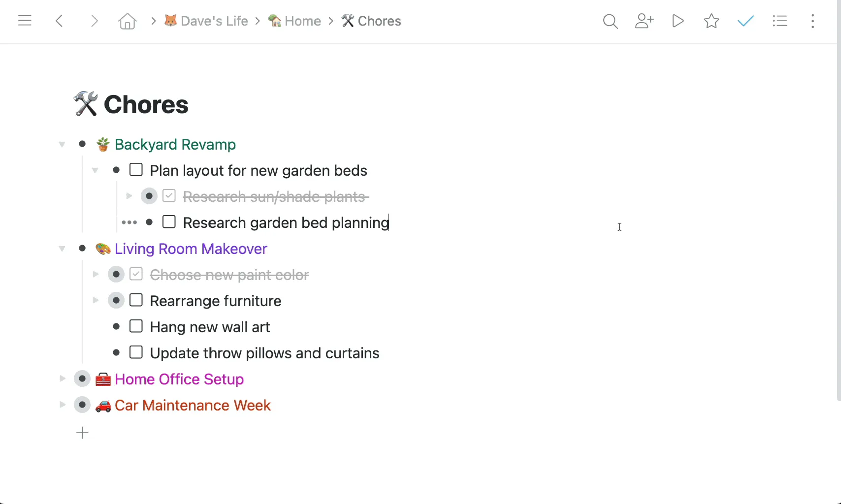Open the search magnifier icon
841x504 pixels.
610,21
